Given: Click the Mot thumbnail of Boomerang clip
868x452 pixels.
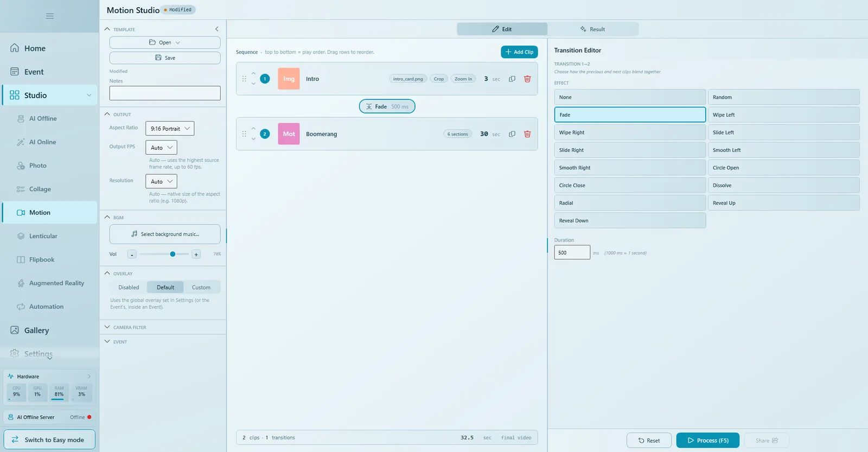Looking at the screenshot, I should [289, 134].
